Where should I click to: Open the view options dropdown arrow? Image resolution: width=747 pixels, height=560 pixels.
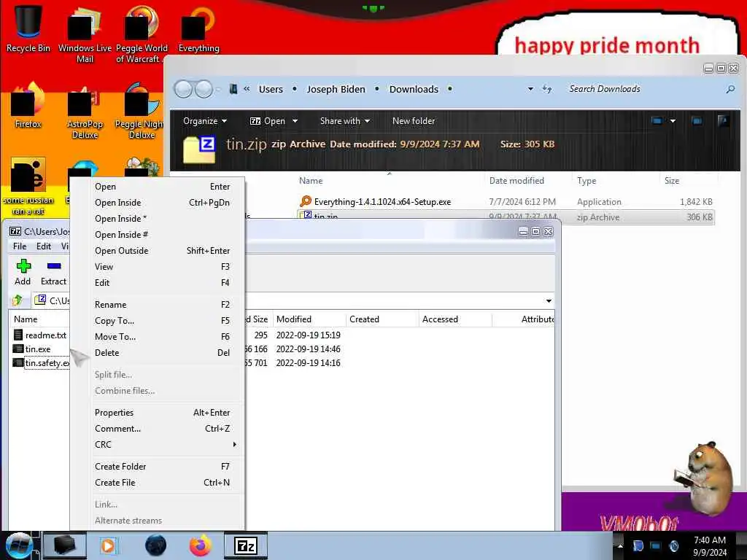673,121
